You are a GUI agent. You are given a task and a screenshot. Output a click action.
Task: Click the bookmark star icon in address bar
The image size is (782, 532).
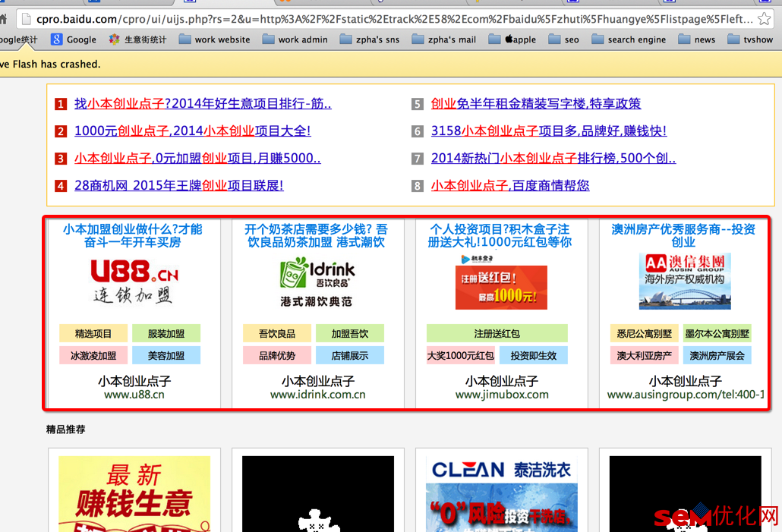click(764, 19)
